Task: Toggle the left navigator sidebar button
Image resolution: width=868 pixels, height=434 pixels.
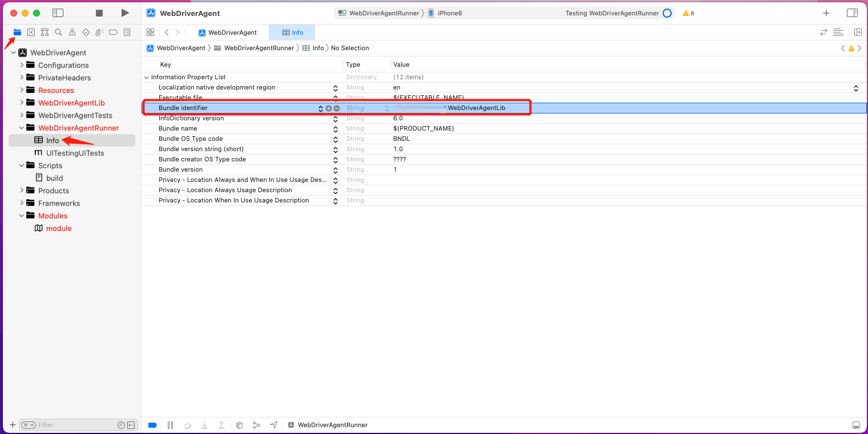Action: (58, 13)
